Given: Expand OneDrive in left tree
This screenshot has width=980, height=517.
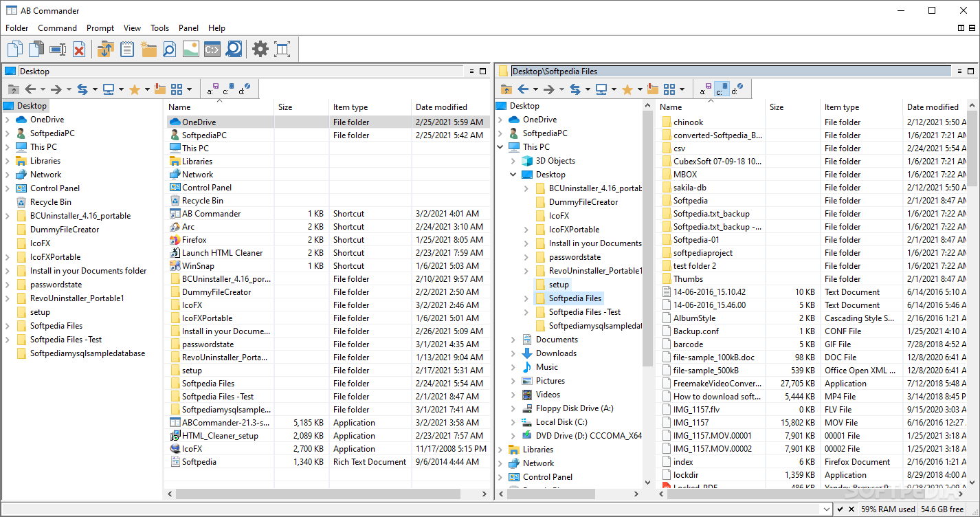Looking at the screenshot, I should [8, 120].
